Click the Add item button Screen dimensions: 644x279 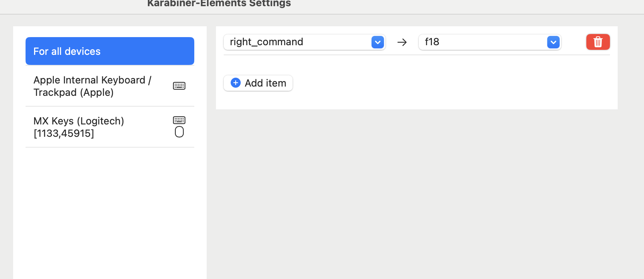point(258,83)
